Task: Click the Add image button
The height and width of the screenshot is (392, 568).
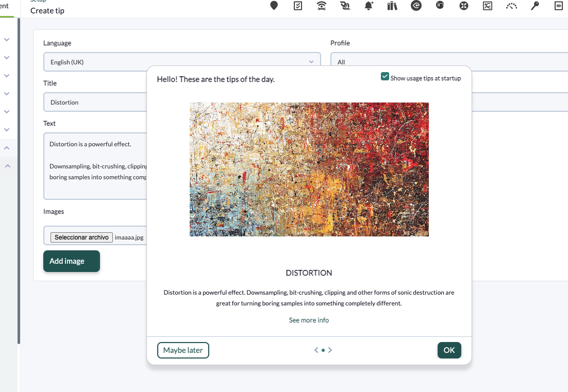Action: pos(71,261)
